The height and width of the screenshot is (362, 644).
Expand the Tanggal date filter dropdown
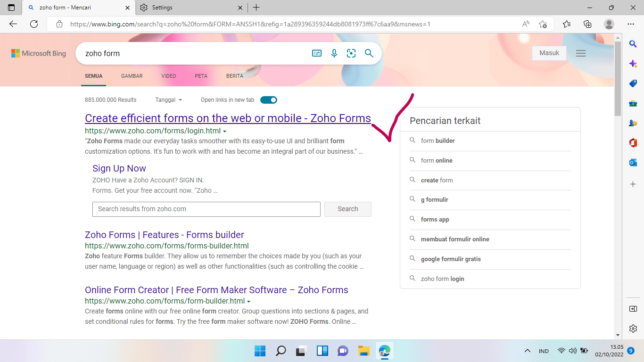click(169, 100)
